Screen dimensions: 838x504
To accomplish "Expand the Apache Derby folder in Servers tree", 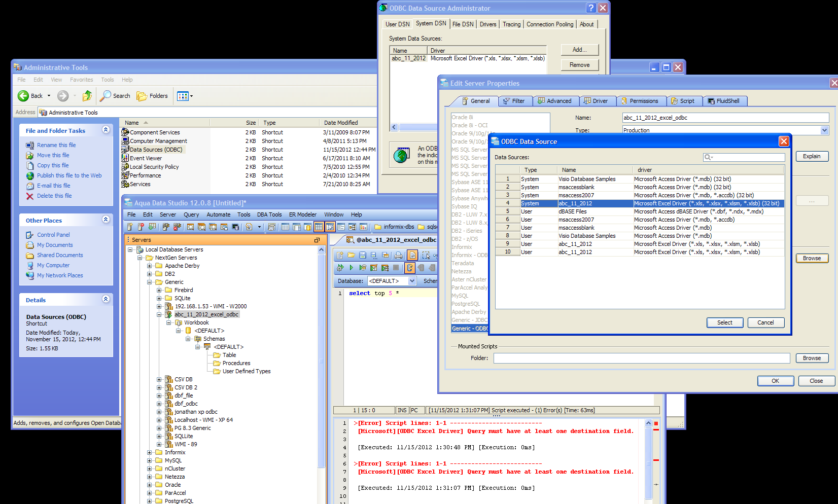I will click(150, 266).
